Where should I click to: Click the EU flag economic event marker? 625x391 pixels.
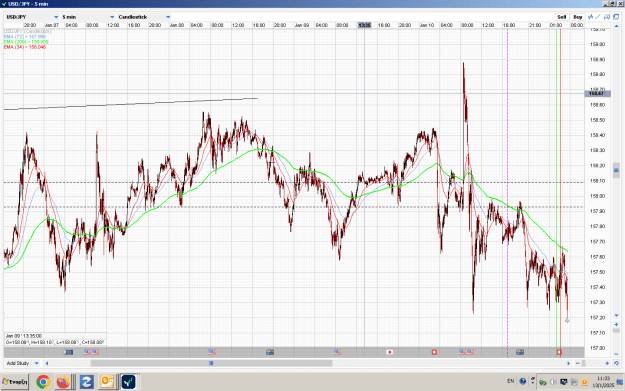click(x=69, y=352)
